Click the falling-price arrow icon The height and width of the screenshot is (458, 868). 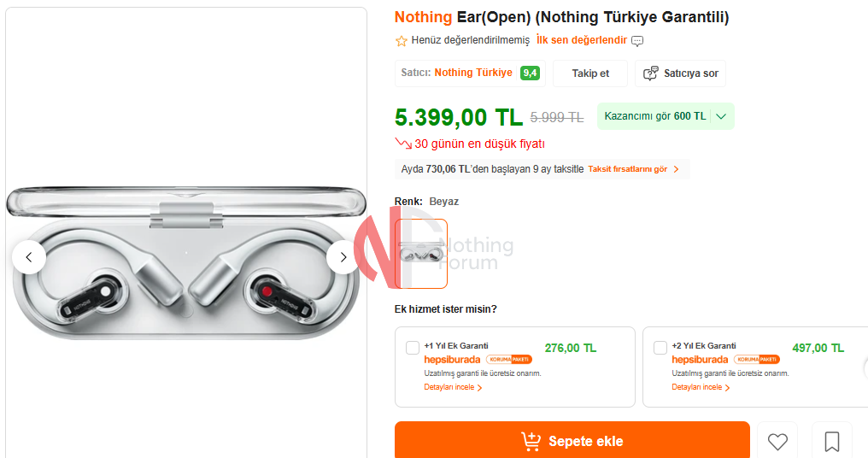403,144
